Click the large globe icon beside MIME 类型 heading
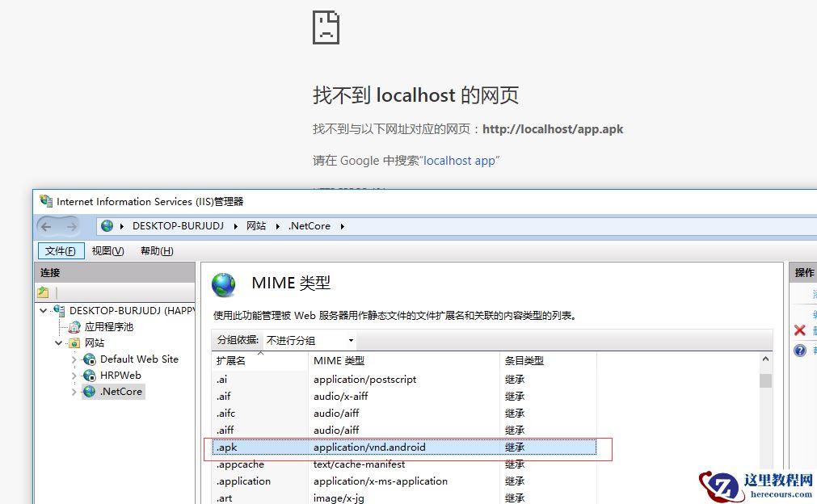Viewport: 817px width, 504px height. tap(224, 285)
